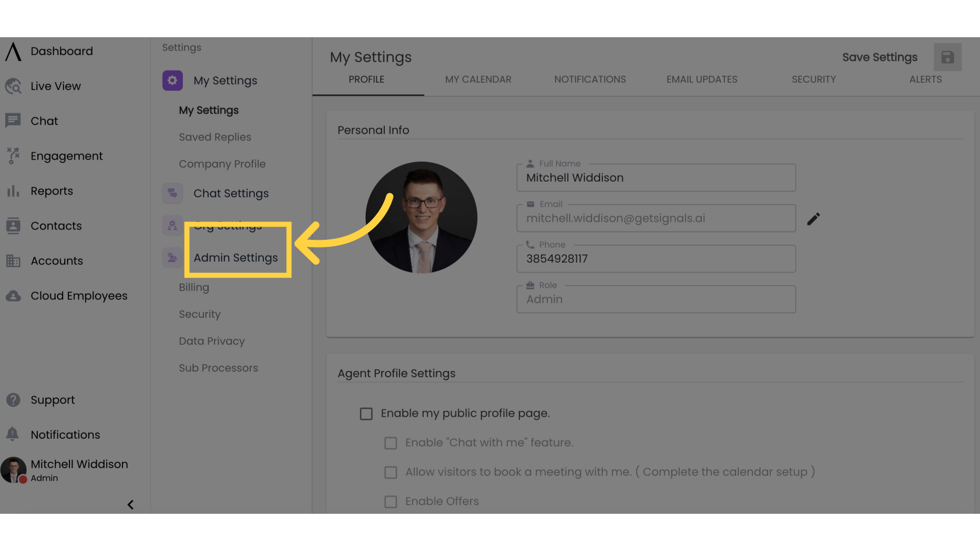The width and height of the screenshot is (980, 551).
Task: Click the Agent Profile Settings heading
Action: [397, 373]
